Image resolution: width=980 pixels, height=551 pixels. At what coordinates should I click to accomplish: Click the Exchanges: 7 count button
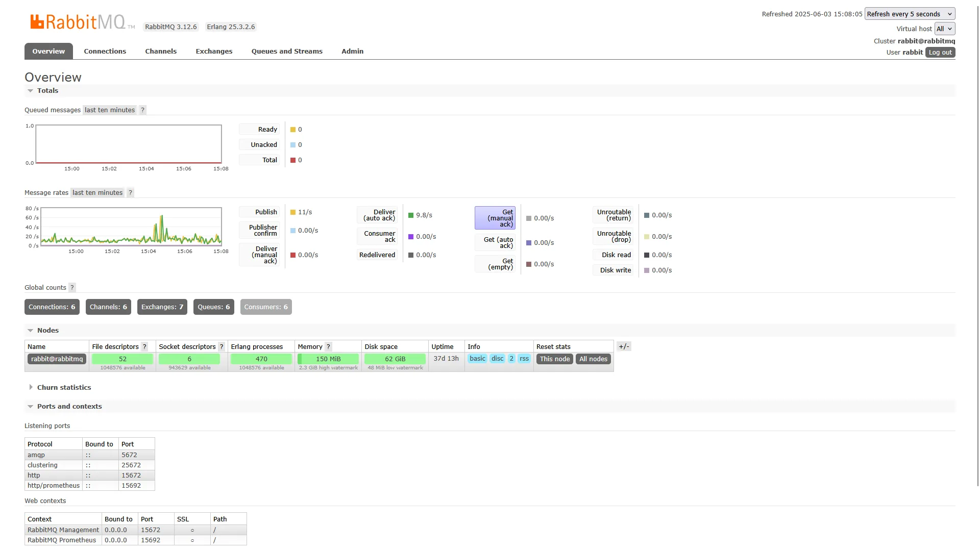[x=162, y=307]
